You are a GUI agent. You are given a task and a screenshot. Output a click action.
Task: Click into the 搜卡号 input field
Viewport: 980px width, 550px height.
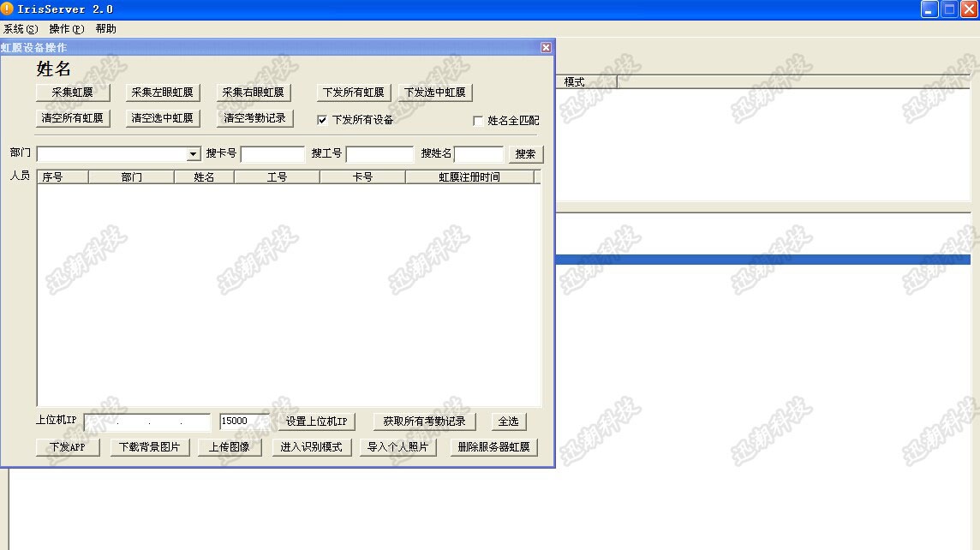pyautogui.click(x=272, y=154)
